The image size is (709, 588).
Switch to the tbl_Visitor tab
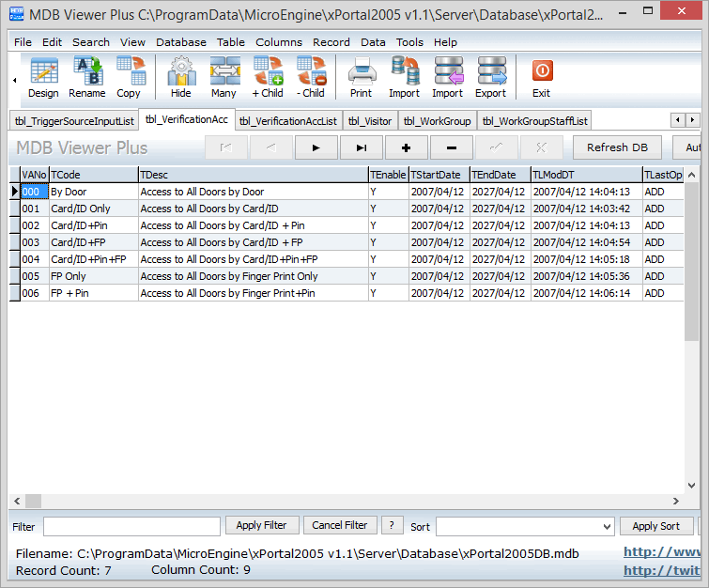coord(369,121)
